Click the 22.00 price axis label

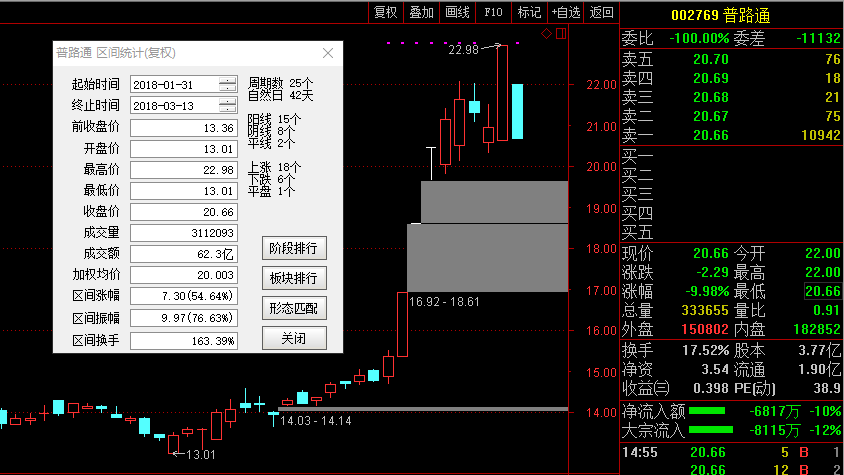tap(601, 85)
